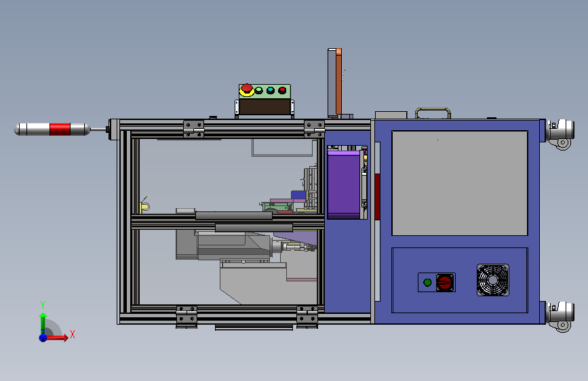Select the blue Z origin ball of triad
This screenshot has height=381, width=588.
click(x=43, y=338)
